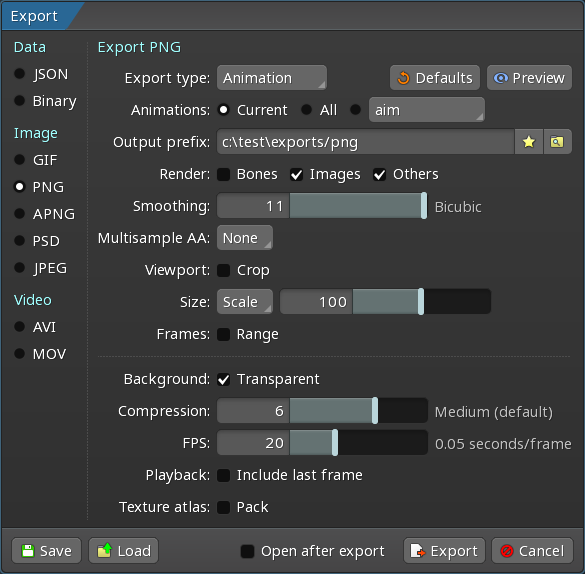Click the Load folder button
This screenshot has width=585, height=574.
123,551
